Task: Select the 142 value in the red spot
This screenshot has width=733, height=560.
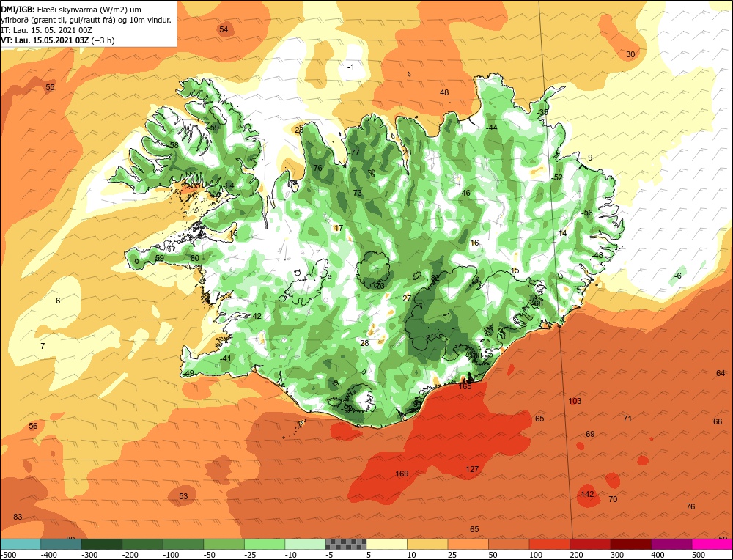Action: (x=587, y=494)
